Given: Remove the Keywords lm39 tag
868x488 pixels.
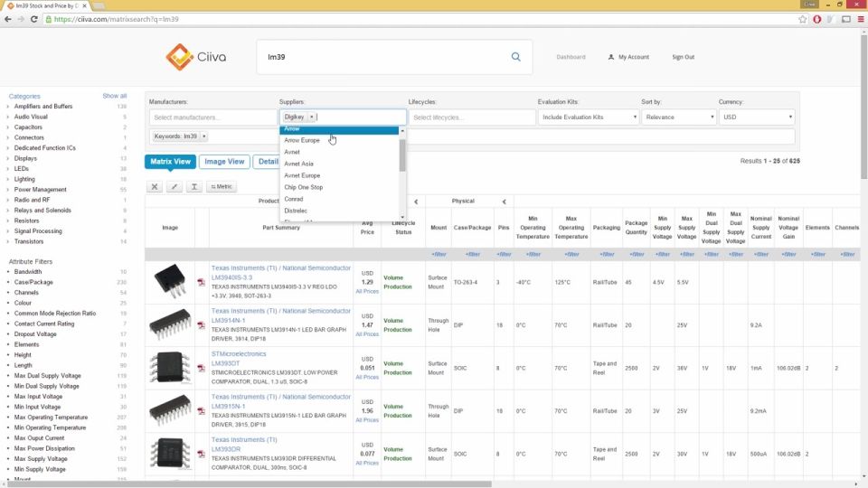Looking at the screenshot, I should pos(203,136).
